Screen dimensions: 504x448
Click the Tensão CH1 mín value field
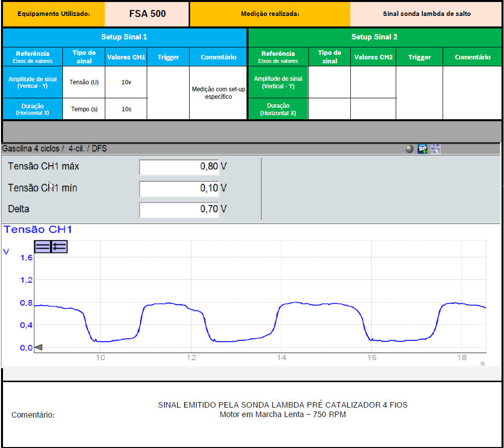179,188
